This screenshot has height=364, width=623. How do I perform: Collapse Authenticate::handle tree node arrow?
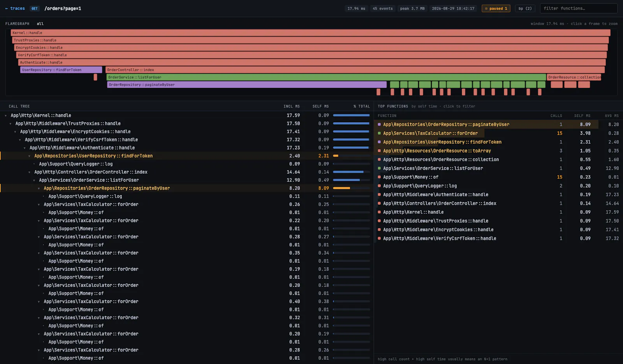tap(25, 148)
